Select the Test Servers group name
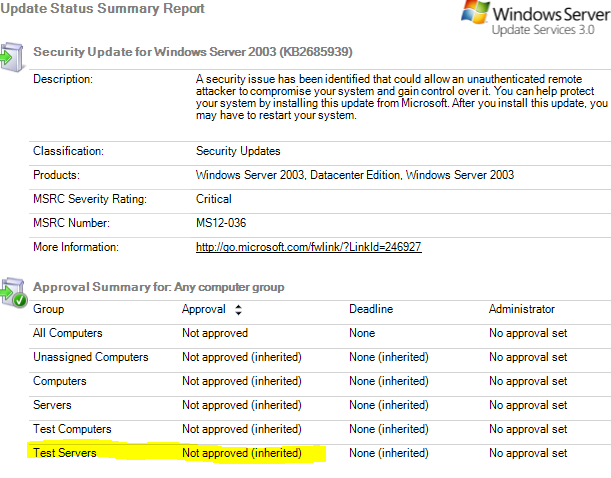 (x=65, y=453)
